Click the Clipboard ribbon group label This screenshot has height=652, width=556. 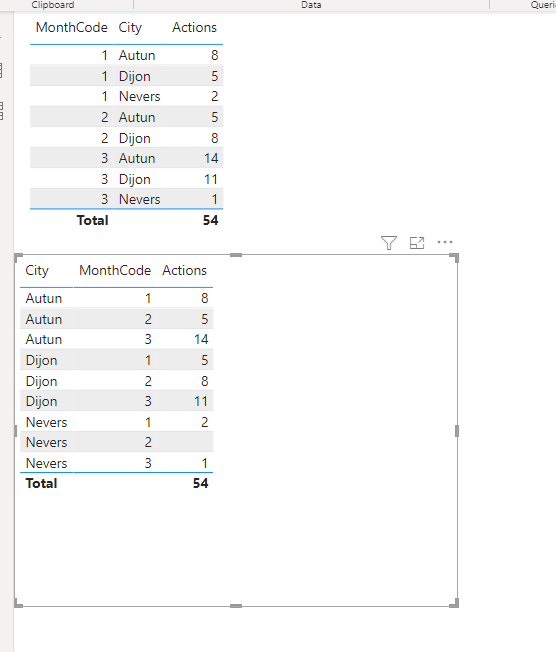(x=53, y=5)
